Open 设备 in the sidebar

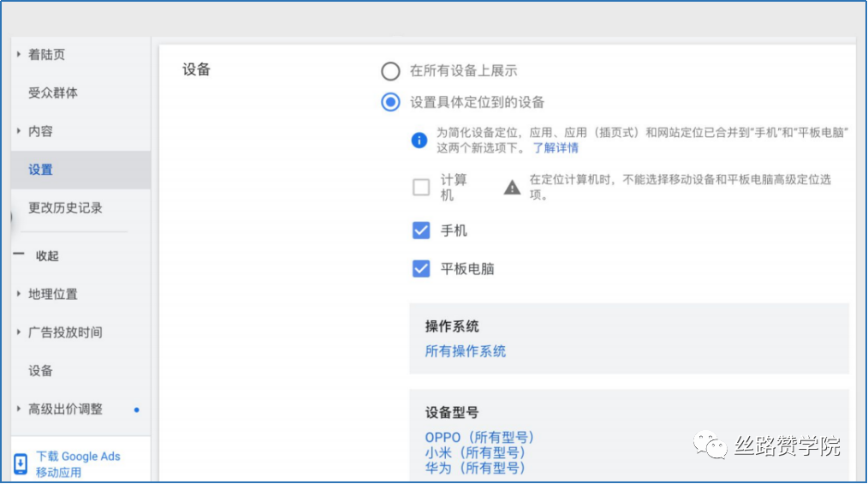pyautogui.click(x=40, y=370)
